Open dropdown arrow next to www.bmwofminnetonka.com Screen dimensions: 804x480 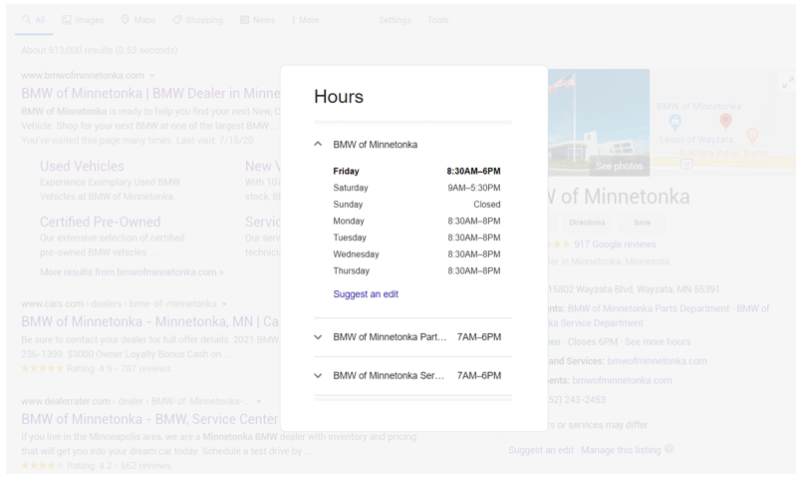152,76
